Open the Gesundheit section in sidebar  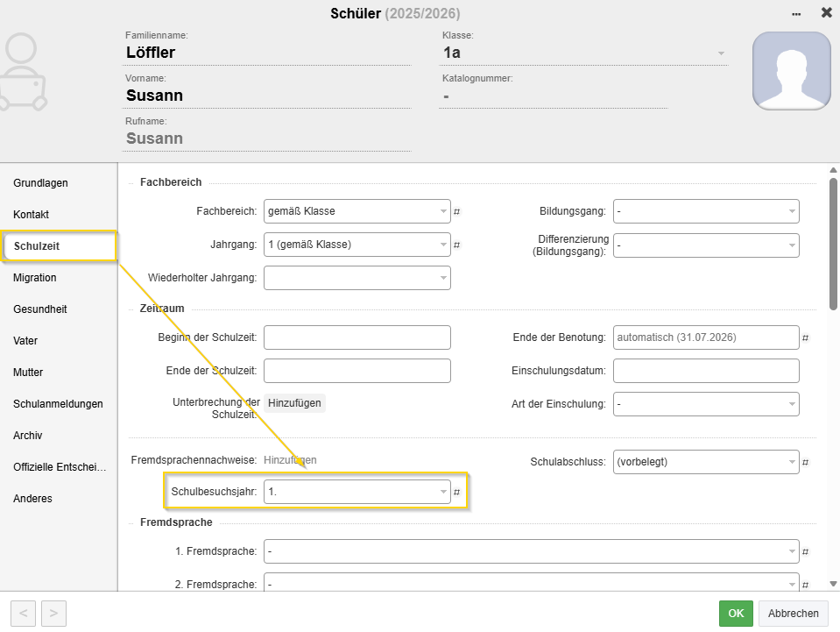[40, 309]
